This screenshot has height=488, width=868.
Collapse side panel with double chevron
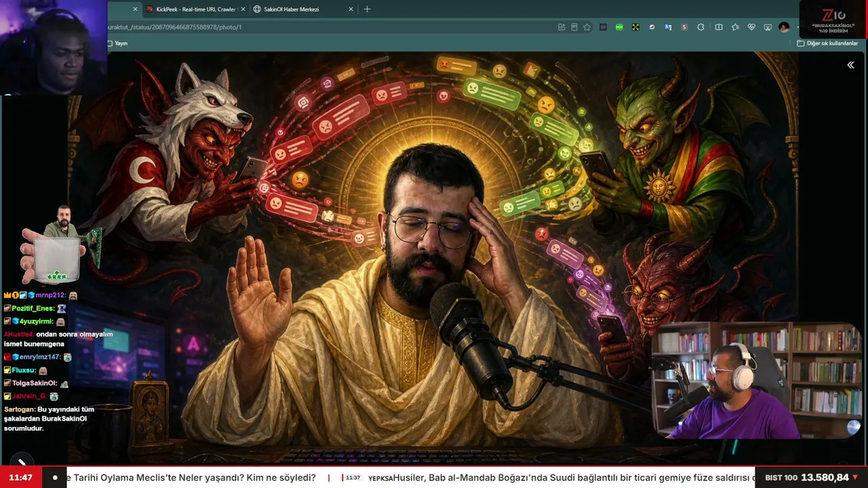click(x=850, y=65)
